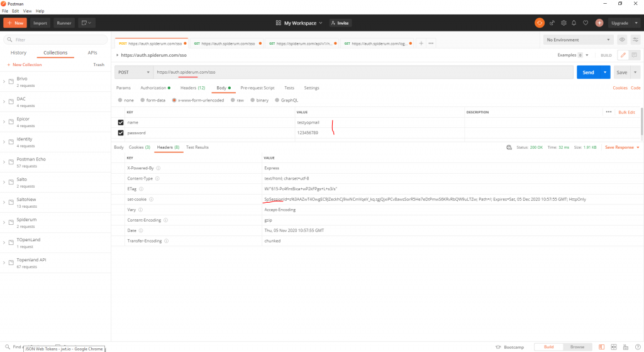The image size is (644, 352).
Task: Open manage environments sliders icon
Action: 635,40
